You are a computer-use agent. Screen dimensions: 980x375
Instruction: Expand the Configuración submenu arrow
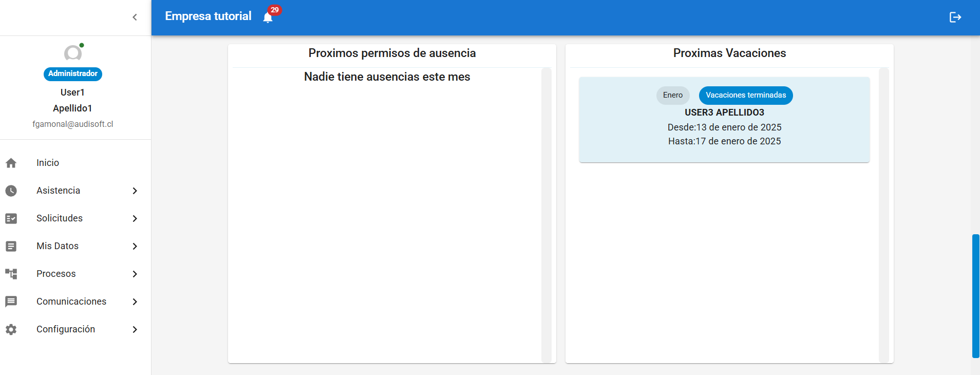click(x=135, y=329)
